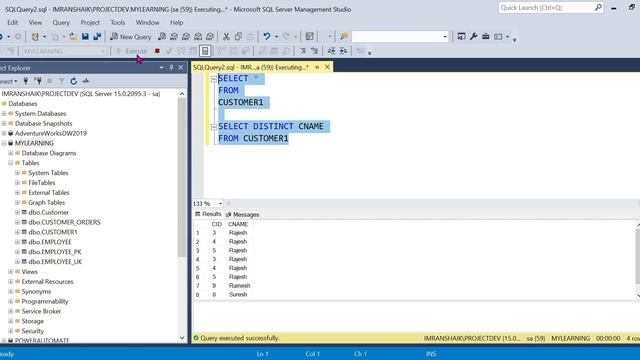Open the Edit menu
The width and height of the screenshot is (640, 360).
coord(12,22)
